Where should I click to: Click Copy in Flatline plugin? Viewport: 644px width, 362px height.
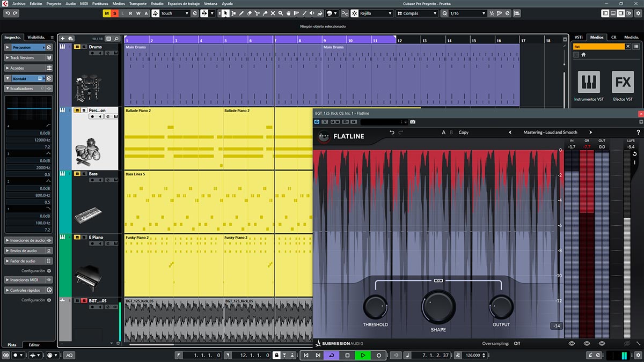click(x=463, y=132)
